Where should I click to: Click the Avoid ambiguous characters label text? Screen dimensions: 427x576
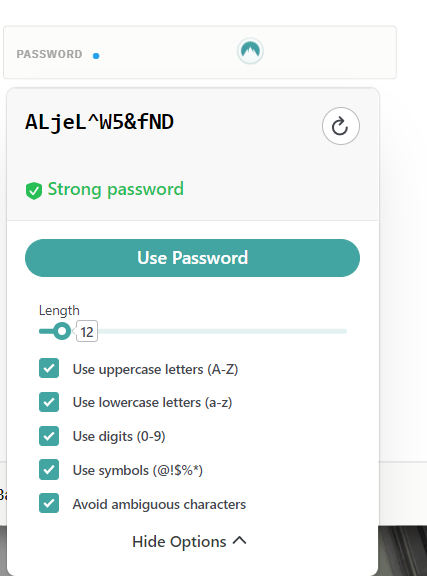[159, 504]
